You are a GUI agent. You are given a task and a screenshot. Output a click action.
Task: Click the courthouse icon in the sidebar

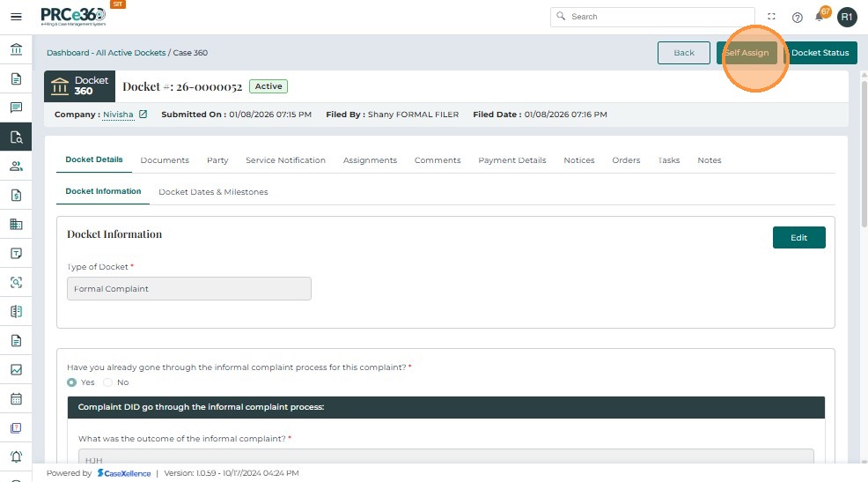[16, 49]
